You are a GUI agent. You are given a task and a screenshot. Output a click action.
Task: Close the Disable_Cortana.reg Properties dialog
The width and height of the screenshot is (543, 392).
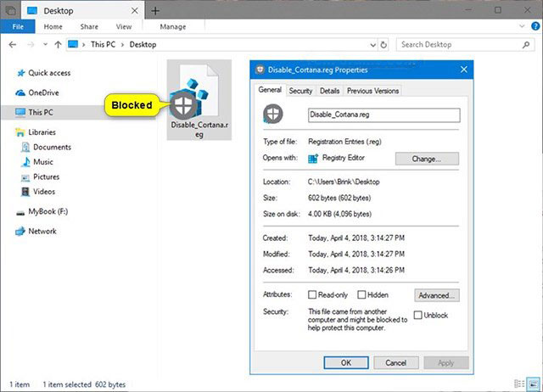pos(464,70)
